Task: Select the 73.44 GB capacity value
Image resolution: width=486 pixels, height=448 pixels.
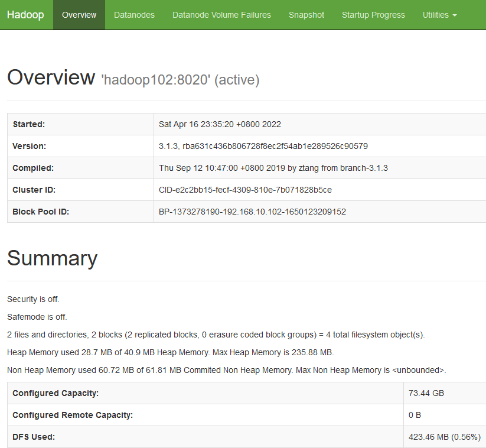Action: click(x=426, y=394)
